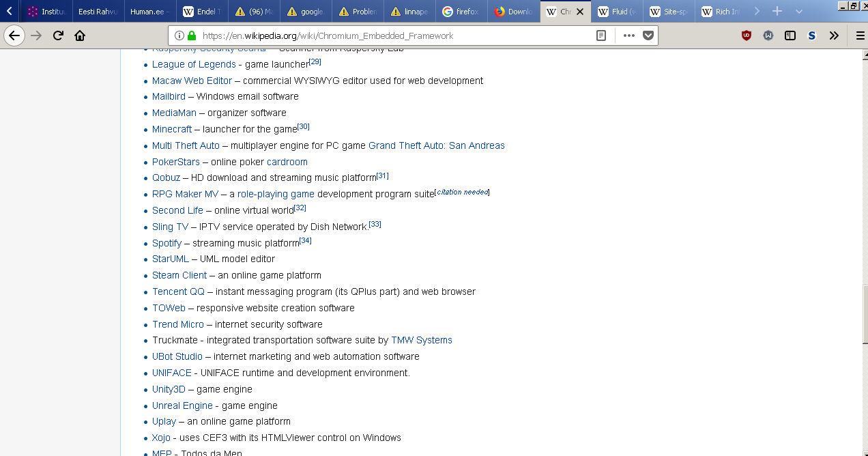
Task: Click the forward navigation arrow
Action: coord(36,35)
